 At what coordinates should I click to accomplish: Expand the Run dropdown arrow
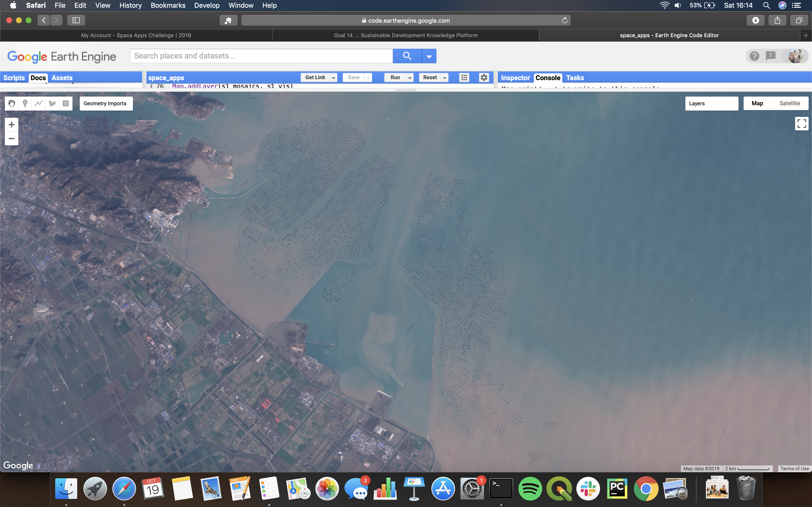point(410,78)
